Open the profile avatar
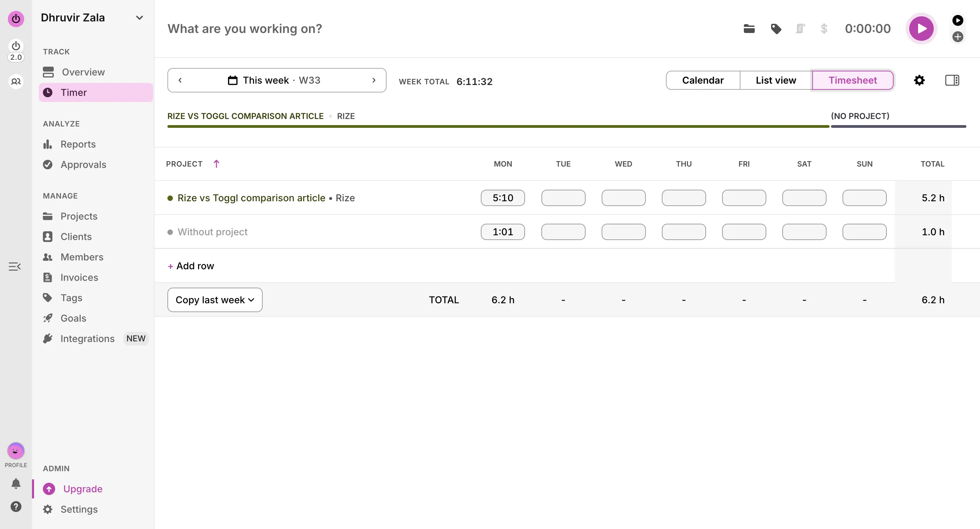980x529 pixels. [16, 451]
